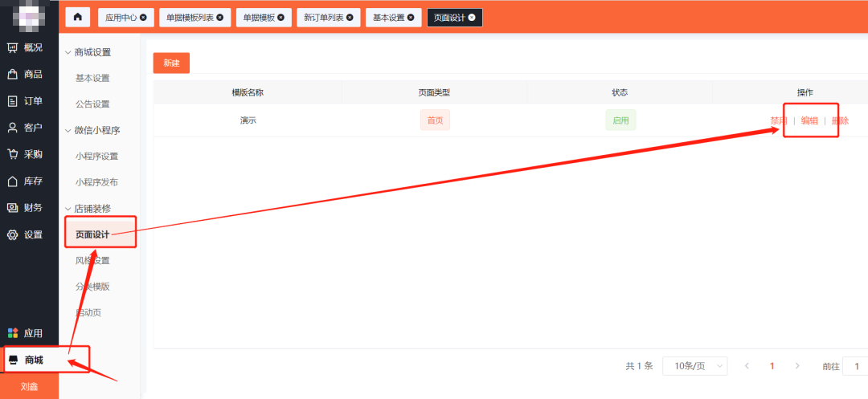
Task: Open 设置 settings in left sidebar
Action: [x=25, y=234]
